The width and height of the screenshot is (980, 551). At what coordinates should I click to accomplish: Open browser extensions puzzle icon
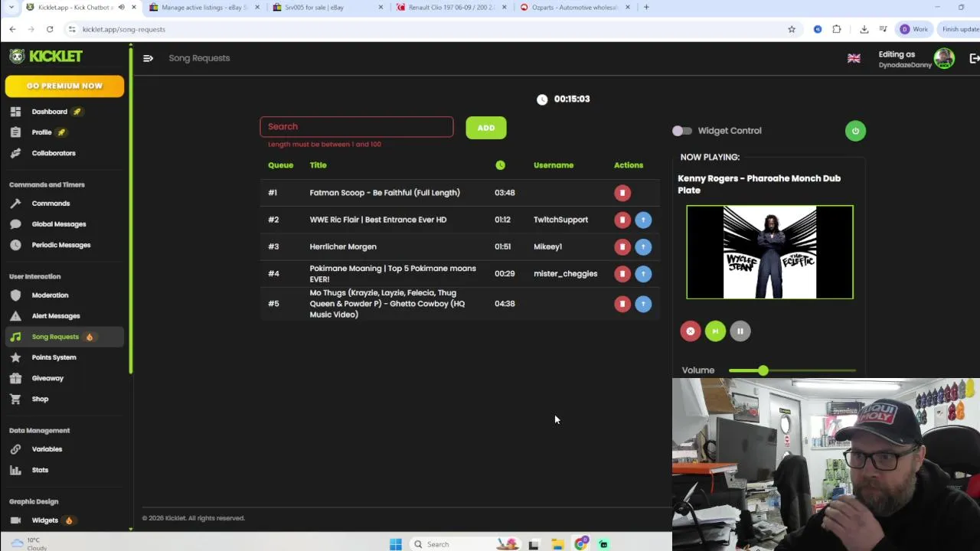[x=837, y=29]
